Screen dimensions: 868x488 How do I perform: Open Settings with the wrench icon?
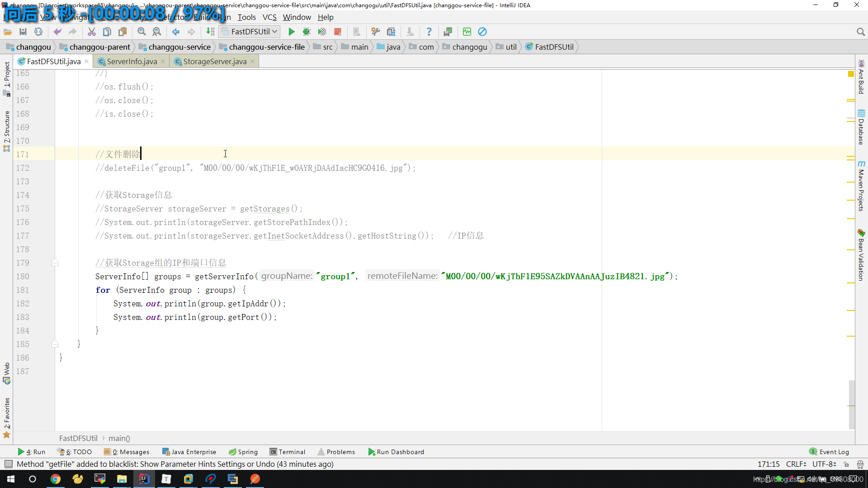click(376, 32)
